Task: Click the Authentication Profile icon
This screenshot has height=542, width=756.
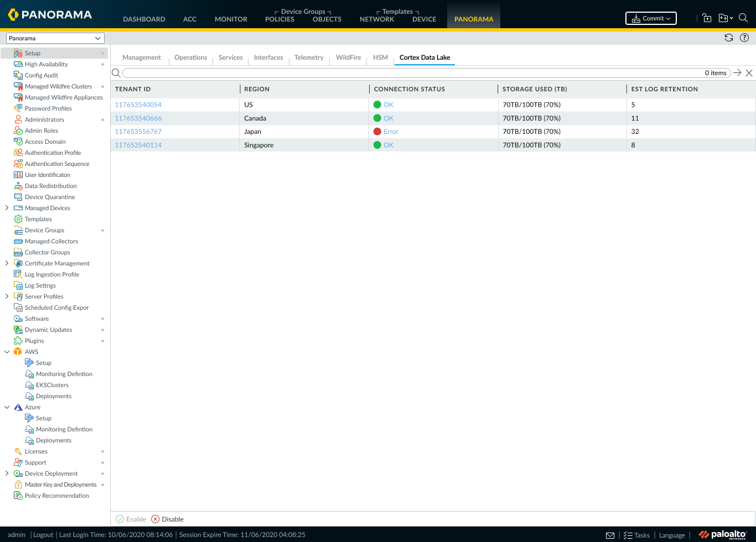Action: click(x=18, y=153)
